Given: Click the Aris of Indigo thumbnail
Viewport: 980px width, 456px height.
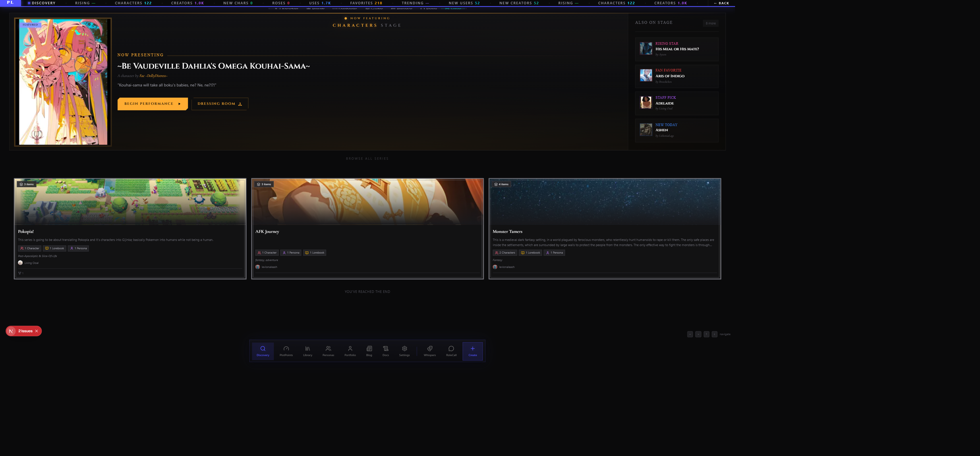Looking at the screenshot, I should pyautogui.click(x=646, y=75).
